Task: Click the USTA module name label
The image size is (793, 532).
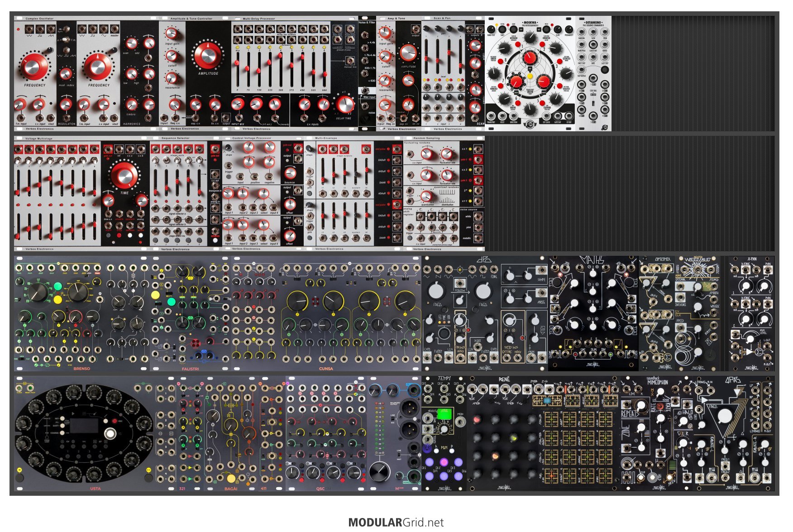Action: tap(95, 489)
